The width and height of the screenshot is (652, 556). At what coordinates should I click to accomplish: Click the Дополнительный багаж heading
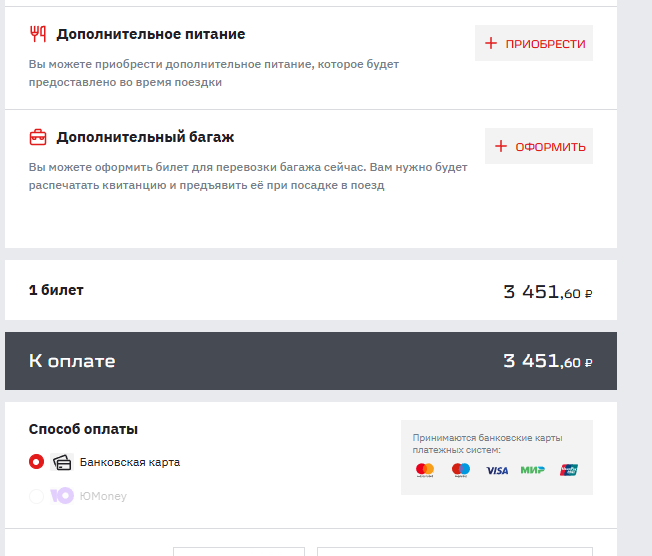(145, 137)
